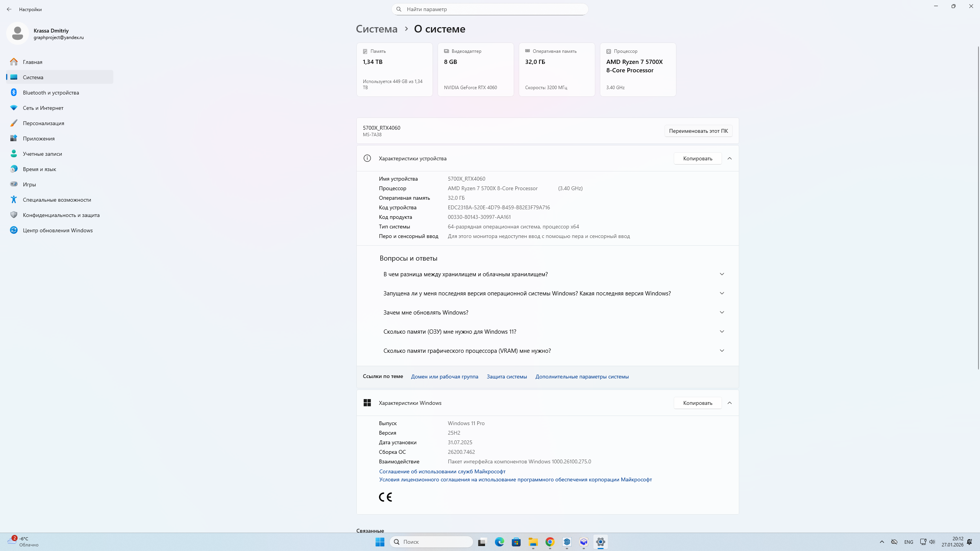Viewport: 980px width, 551px height.
Task: Open Microsoft Edge from taskbar
Action: click(499, 542)
